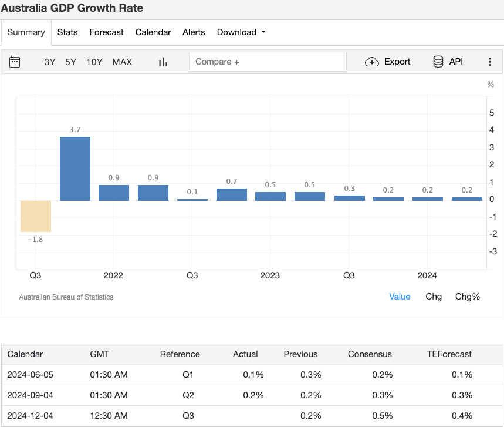View the Stats tab
This screenshot has height=427, width=504.
pyautogui.click(x=67, y=32)
